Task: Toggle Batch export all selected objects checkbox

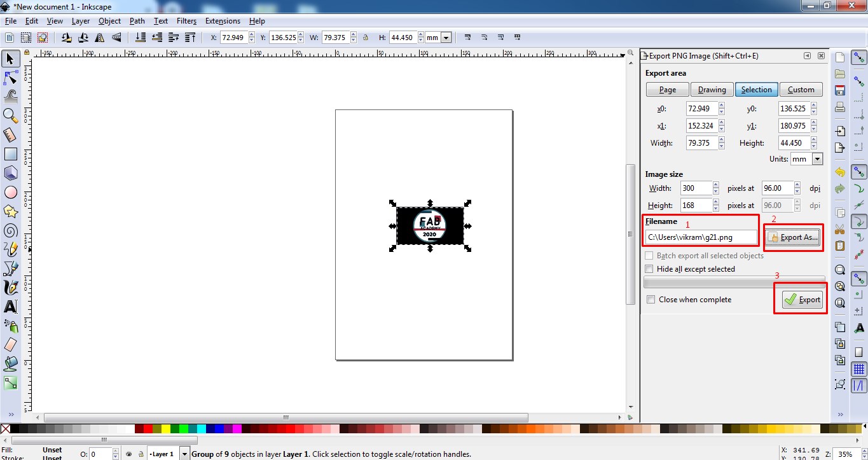Action: [649, 256]
